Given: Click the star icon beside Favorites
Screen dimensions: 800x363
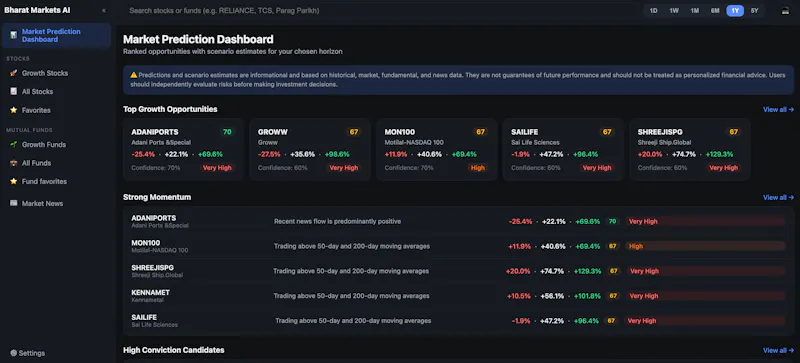Looking at the screenshot, I should coord(13,110).
